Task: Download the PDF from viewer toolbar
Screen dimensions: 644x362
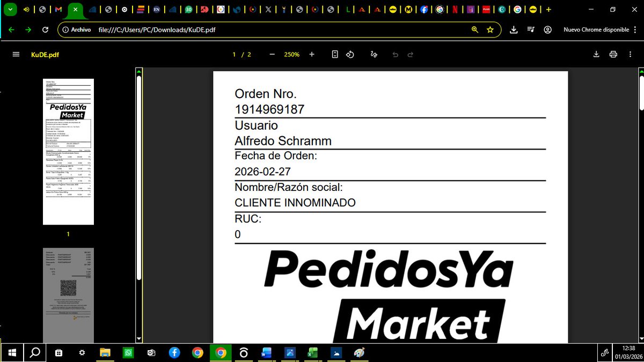Action: (596, 54)
